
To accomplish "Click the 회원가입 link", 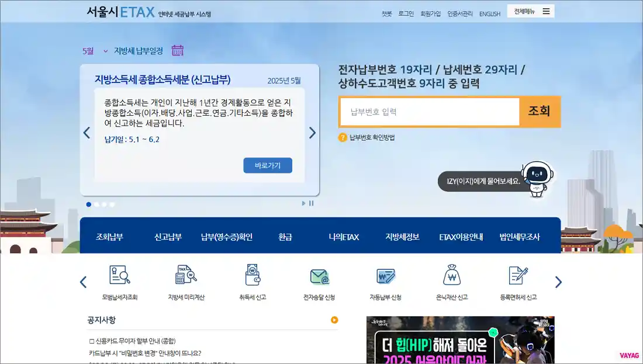I will [431, 14].
